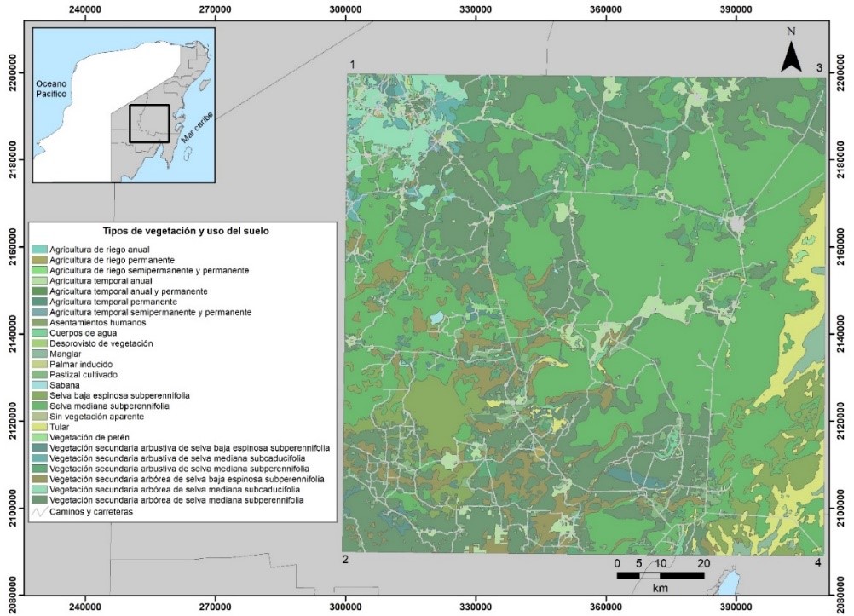The width and height of the screenshot is (854, 616).
Task: Select the Agricultura de riego anual swatch
Action: tap(40, 249)
